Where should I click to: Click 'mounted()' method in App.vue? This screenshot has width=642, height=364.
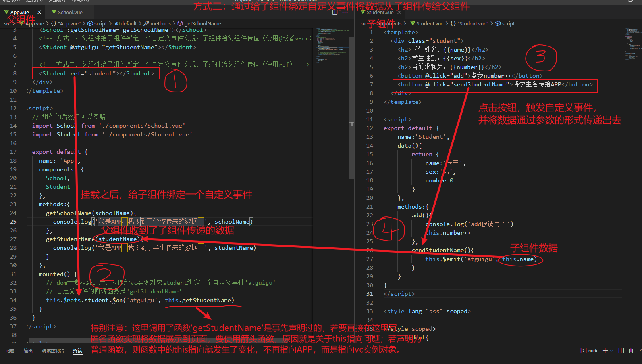pyautogui.click(x=54, y=274)
